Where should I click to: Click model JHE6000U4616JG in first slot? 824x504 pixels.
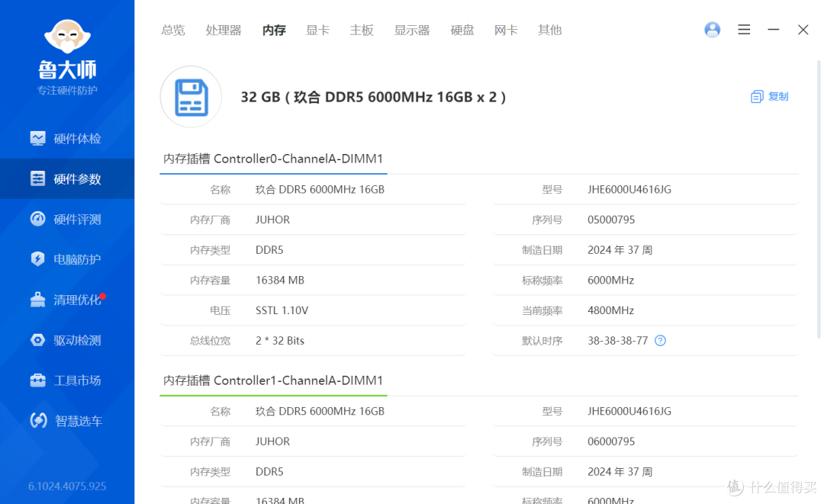pyautogui.click(x=629, y=190)
